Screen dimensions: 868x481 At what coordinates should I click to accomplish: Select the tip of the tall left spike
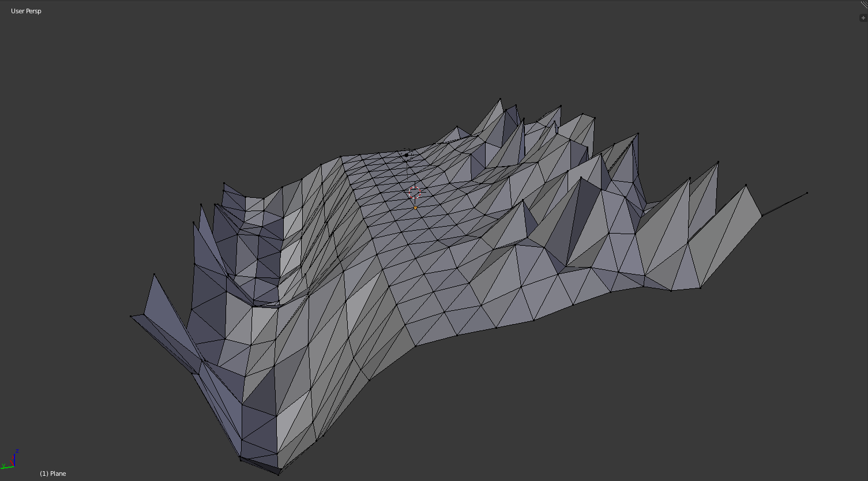154,275
